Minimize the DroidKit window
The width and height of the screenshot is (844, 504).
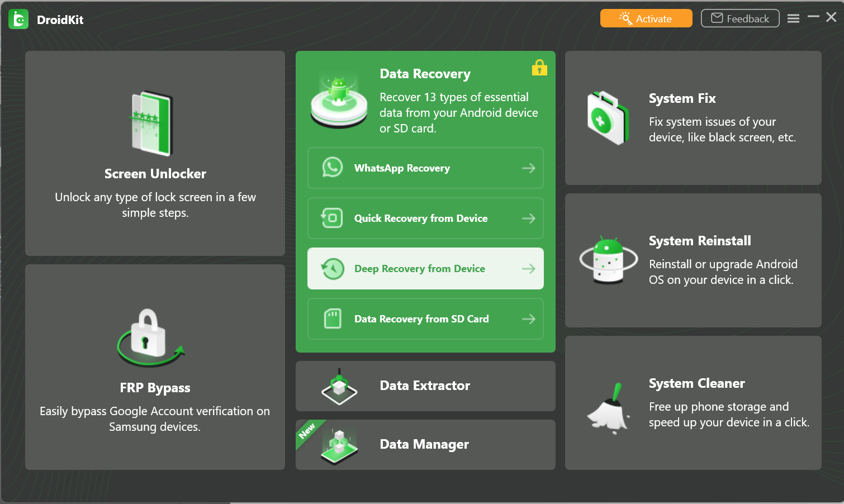[x=813, y=17]
